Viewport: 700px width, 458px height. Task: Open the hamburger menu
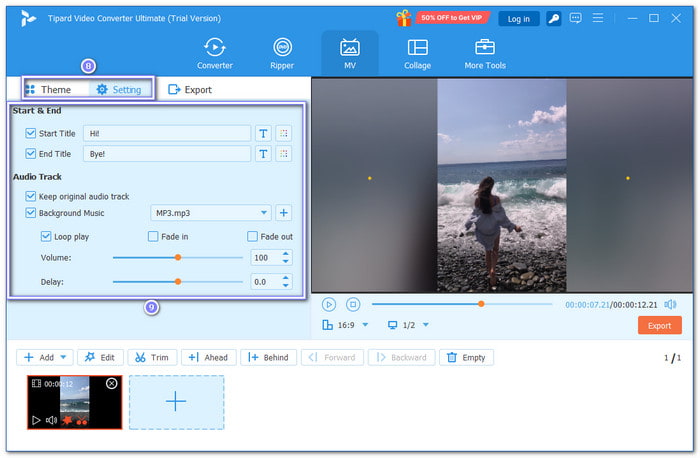coord(598,18)
